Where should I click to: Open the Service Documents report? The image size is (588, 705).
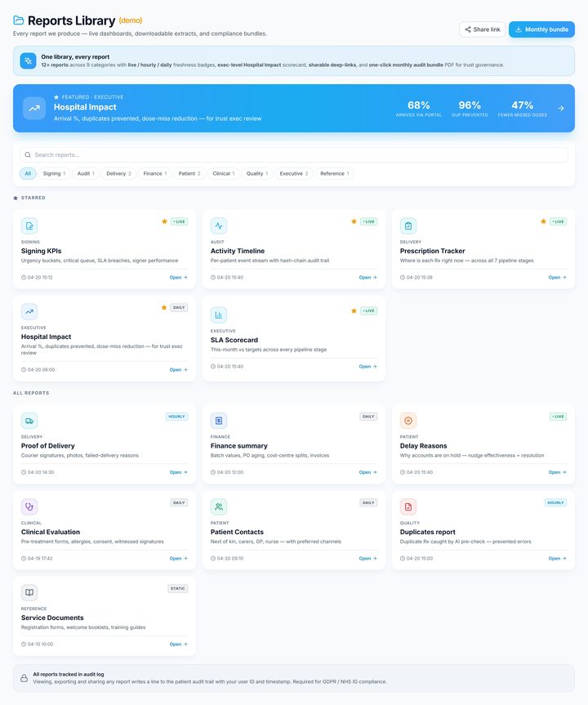(179, 645)
